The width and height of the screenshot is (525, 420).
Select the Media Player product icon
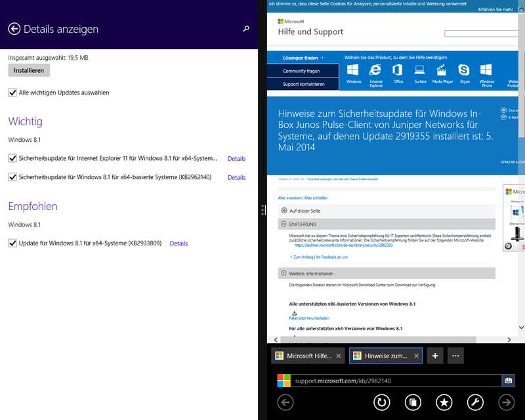pos(442,73)
